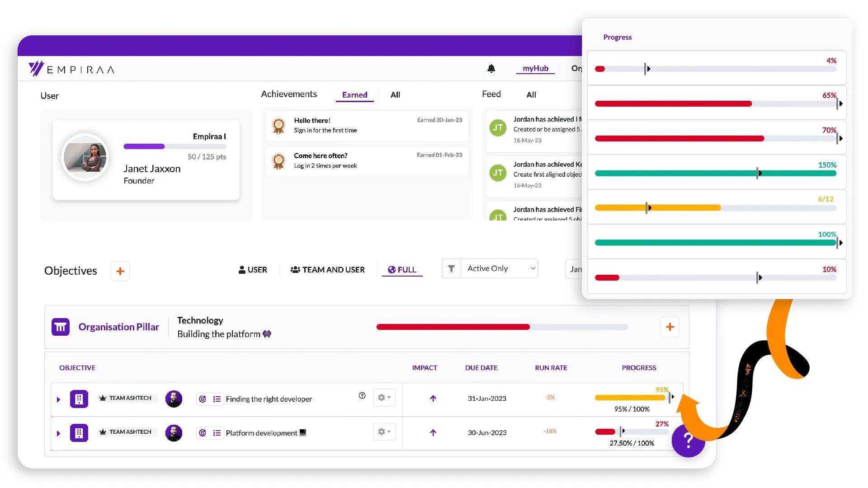Image resolution: width=868 pixels, height=488 pixels.
Task: Select the USER objectives view
Action: [253, 270]
